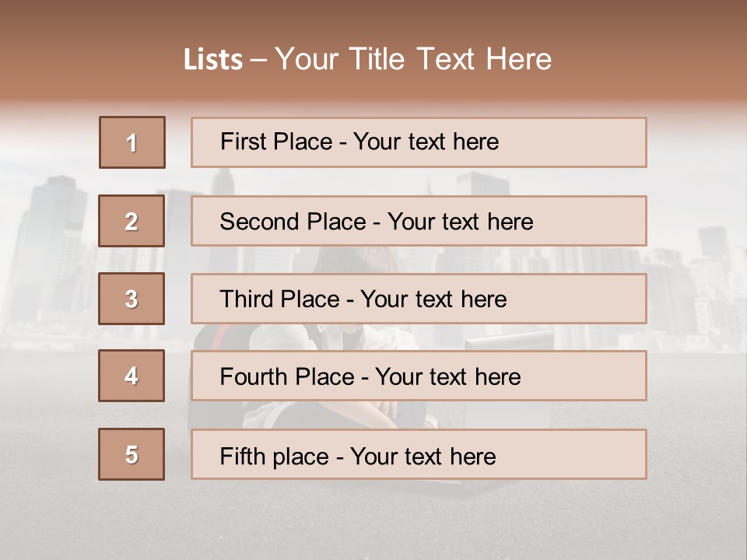Click the faded laptop in background image
The image size is (747, 560).
pyautogui.click(x=510, y=338)
